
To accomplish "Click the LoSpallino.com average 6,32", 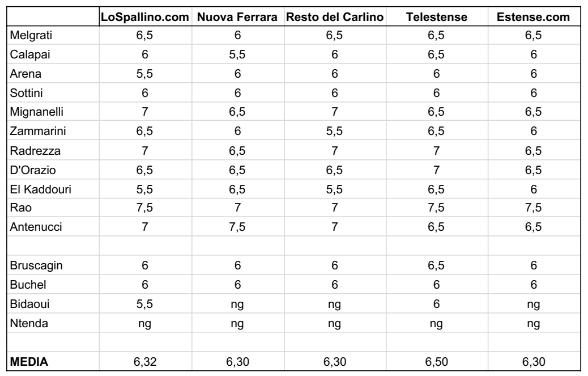I will (145, 362).
